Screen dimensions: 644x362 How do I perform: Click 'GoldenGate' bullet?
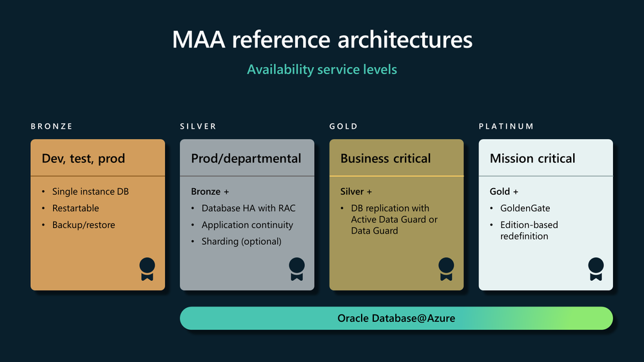(x=525, y=208)
